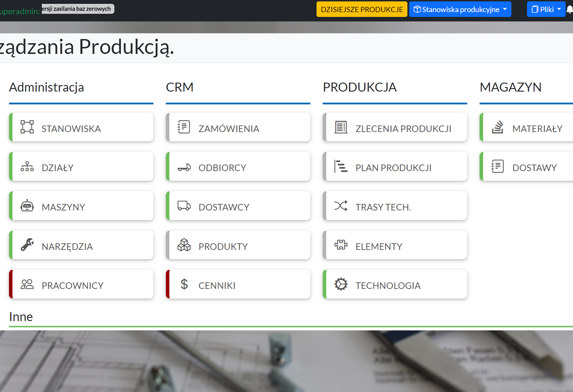Click the puzzle piece icon on Elementy

[x=341, y=245]
